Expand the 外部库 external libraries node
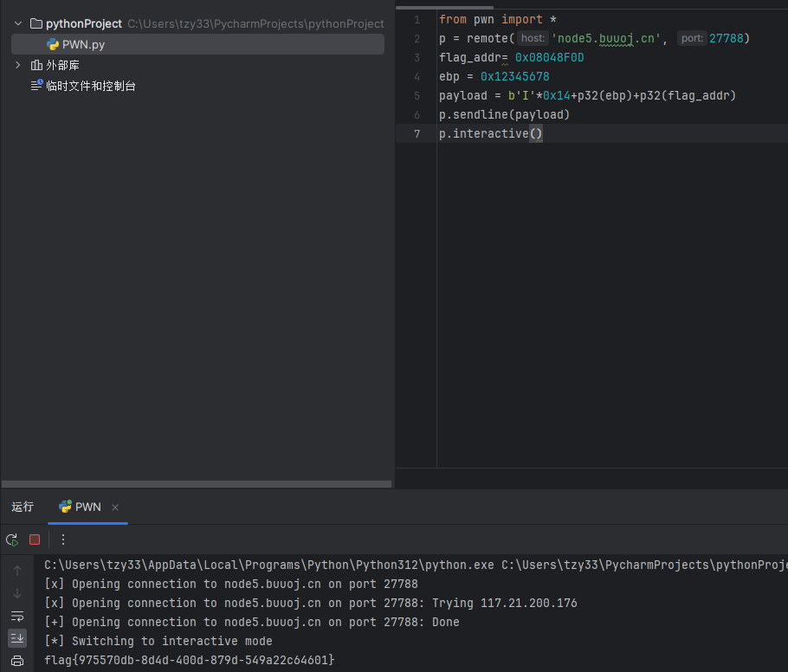Screen dimensions: 788x672 [18, 65]
